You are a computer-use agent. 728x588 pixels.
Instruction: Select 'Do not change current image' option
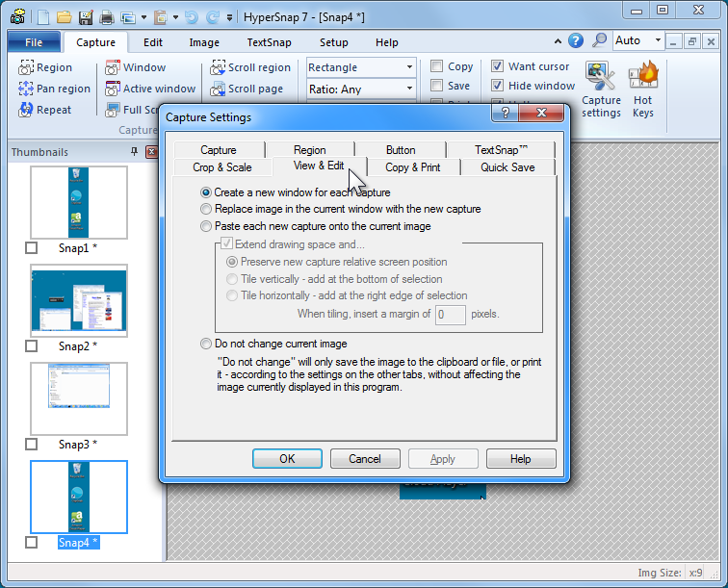pos(206,344)
